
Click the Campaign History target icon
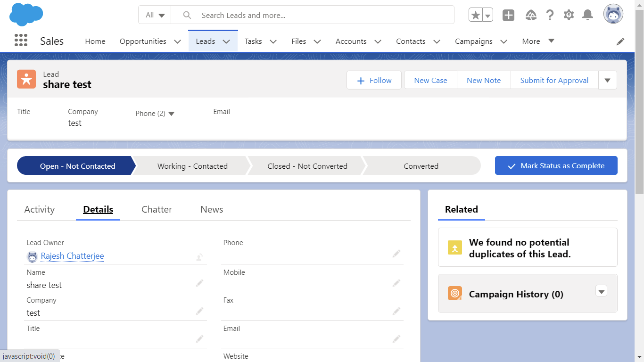tap(455, 293)
